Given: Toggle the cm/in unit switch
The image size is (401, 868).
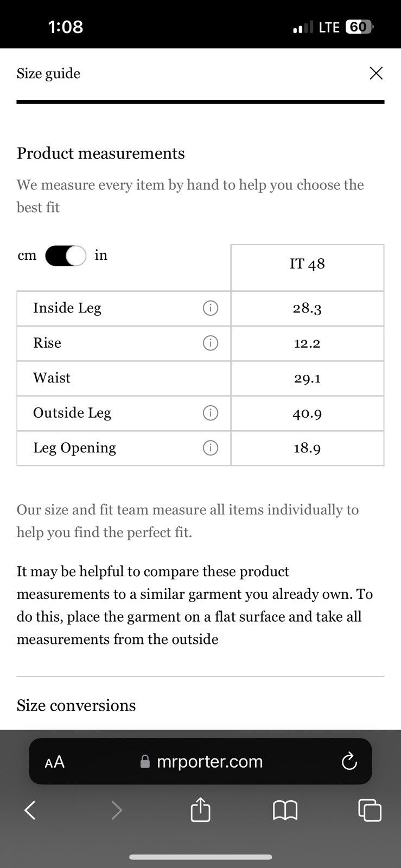Looking at the screenshot, I should (66, 256).
